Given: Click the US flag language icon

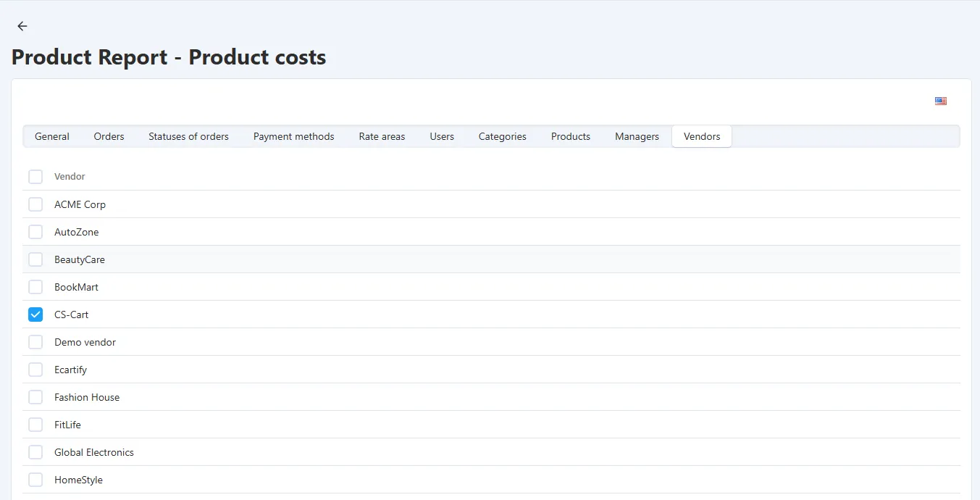Looking at the screenshot, I should pos(941,101).
